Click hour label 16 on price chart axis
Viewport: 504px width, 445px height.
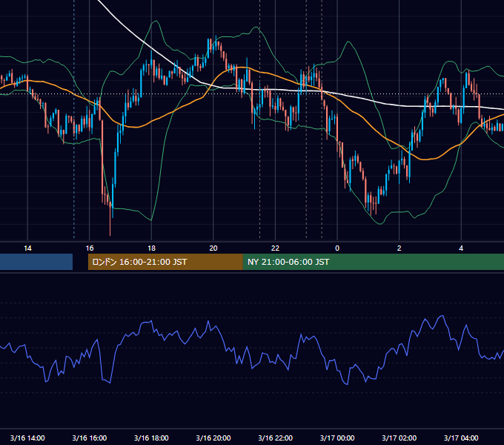point(90,248)
